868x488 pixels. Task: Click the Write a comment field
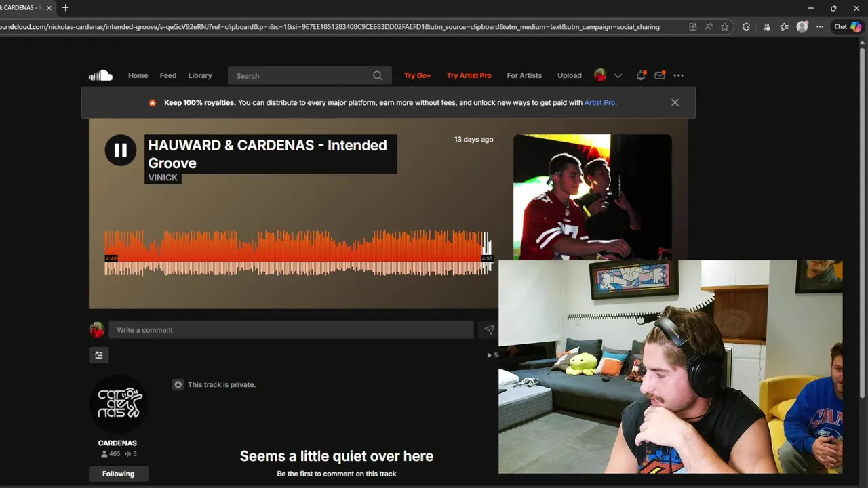coord(291,330)
